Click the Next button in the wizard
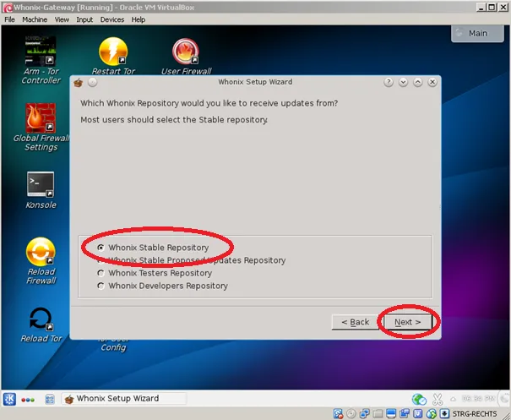This screenshot has height=420, width=511. pyautogui.click(x=408, y=322)
